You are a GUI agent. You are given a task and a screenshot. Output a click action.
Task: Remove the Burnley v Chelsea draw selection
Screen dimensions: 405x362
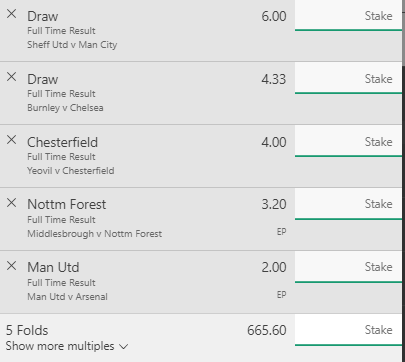[11, 77]
